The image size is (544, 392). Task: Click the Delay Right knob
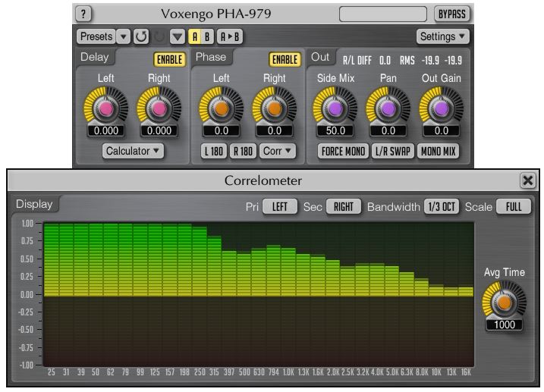(x=159, y=109)
